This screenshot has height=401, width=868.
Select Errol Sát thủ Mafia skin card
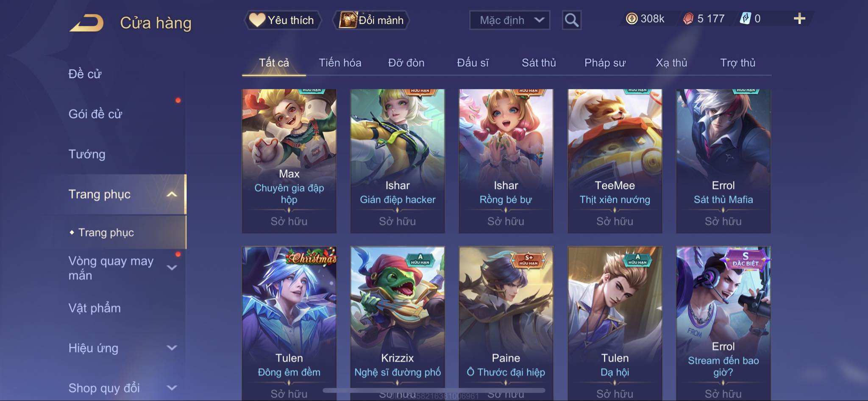pyautogui.click(x=723, y=161)
